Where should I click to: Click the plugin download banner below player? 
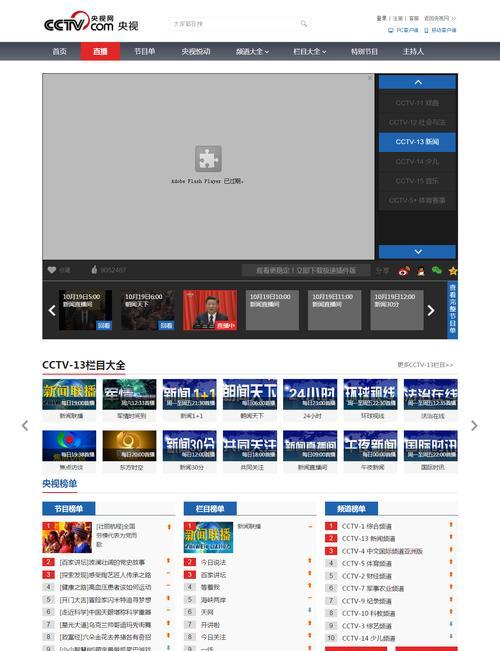click(x=306, y=270)
